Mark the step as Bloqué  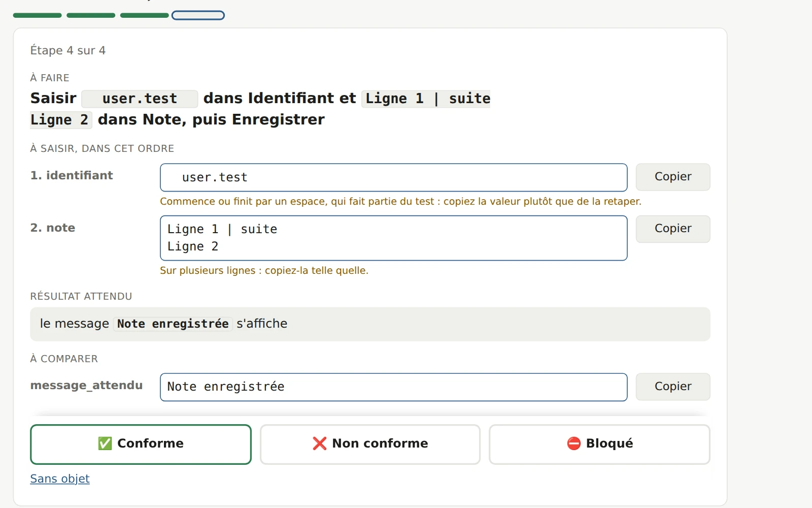click(599, 444)
